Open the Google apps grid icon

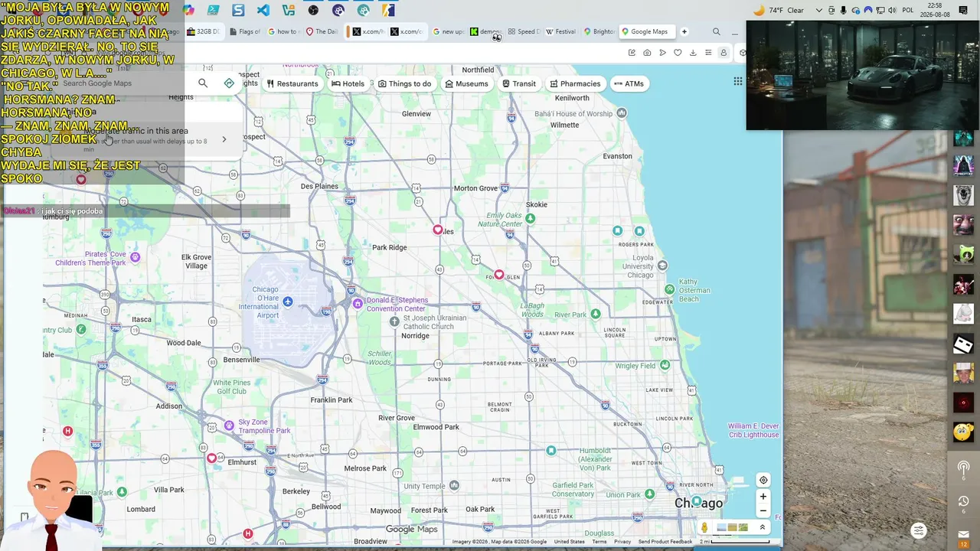tap(738, 81)
